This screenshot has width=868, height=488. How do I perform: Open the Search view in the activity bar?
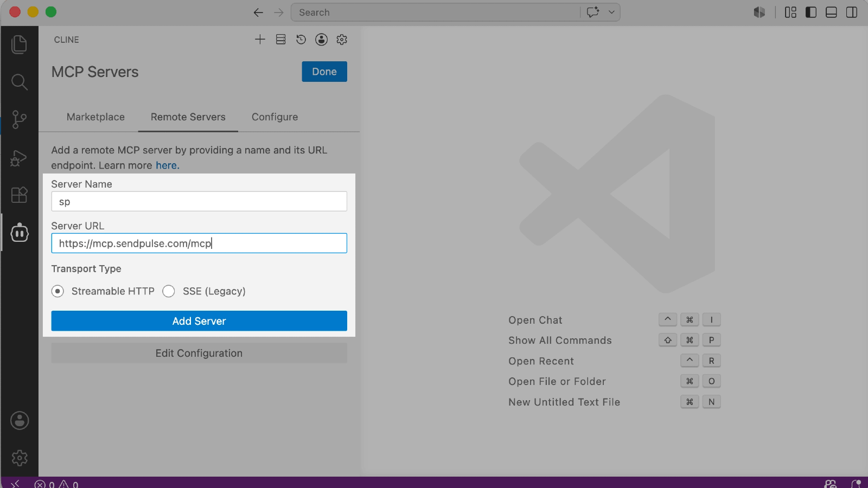point(19,82)
